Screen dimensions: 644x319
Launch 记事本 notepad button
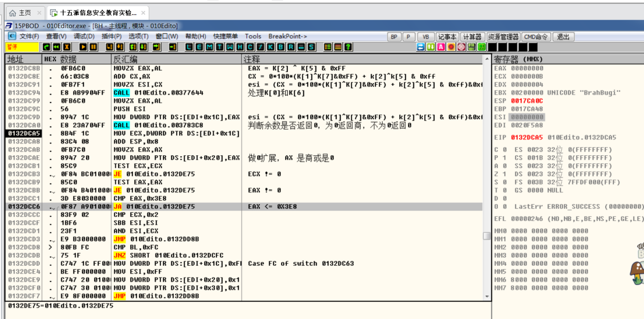click(447, 37)
